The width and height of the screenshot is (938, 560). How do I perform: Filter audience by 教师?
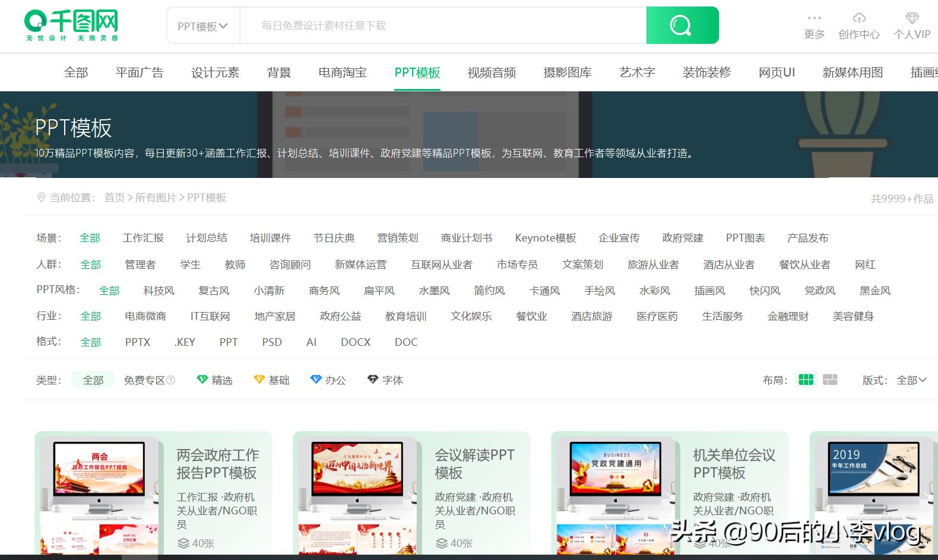pos(235,265)
